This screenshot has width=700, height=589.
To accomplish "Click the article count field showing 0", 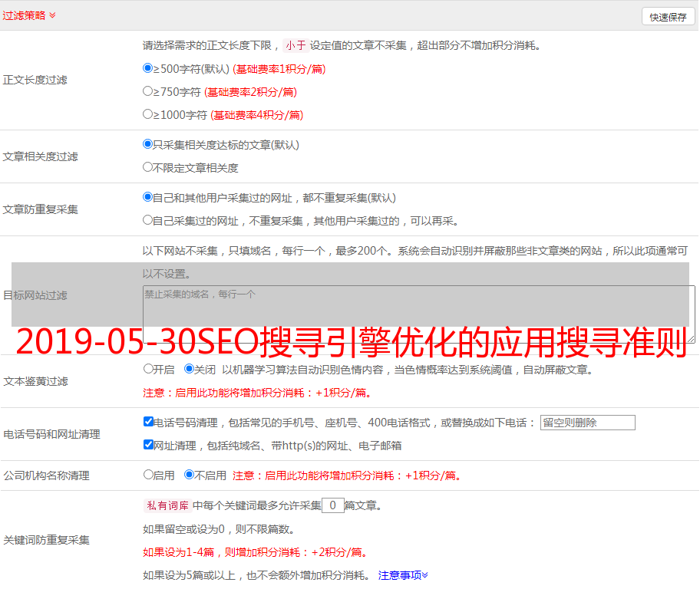I will tap(333, 505).
